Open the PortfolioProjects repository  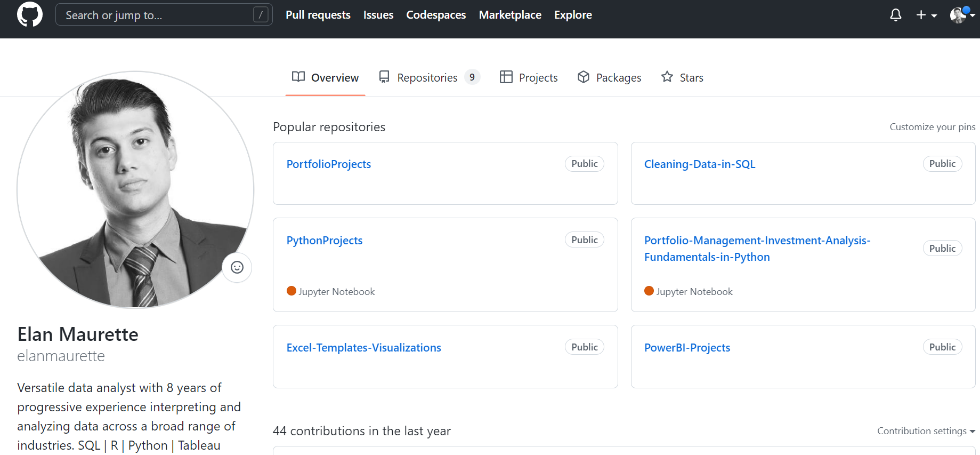328,164
